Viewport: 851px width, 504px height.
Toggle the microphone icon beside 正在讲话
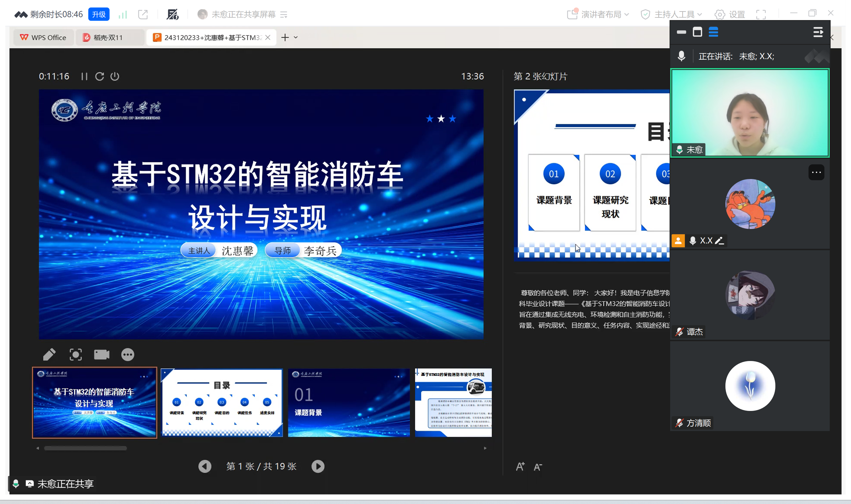(x=681, y=56)
